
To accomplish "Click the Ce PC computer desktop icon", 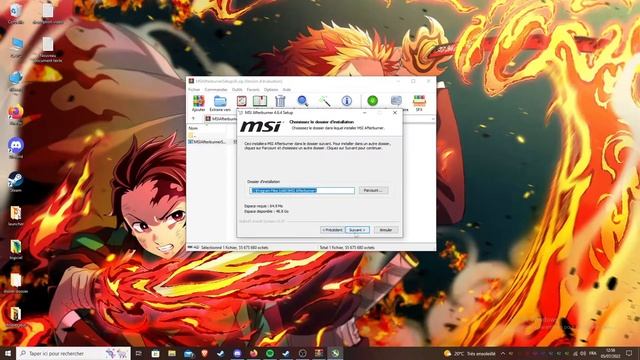I will click(16, 47).
